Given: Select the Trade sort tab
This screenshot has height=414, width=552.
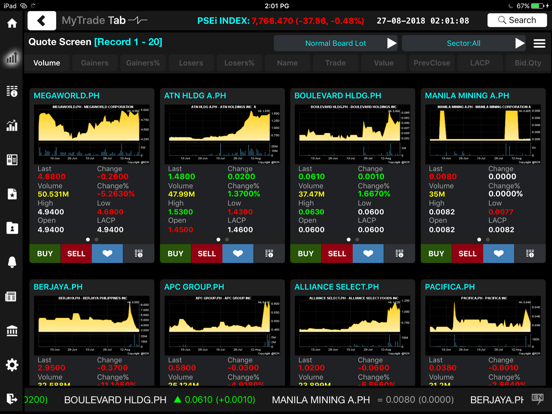Looking at the screenshot, I should pos(335,63).
